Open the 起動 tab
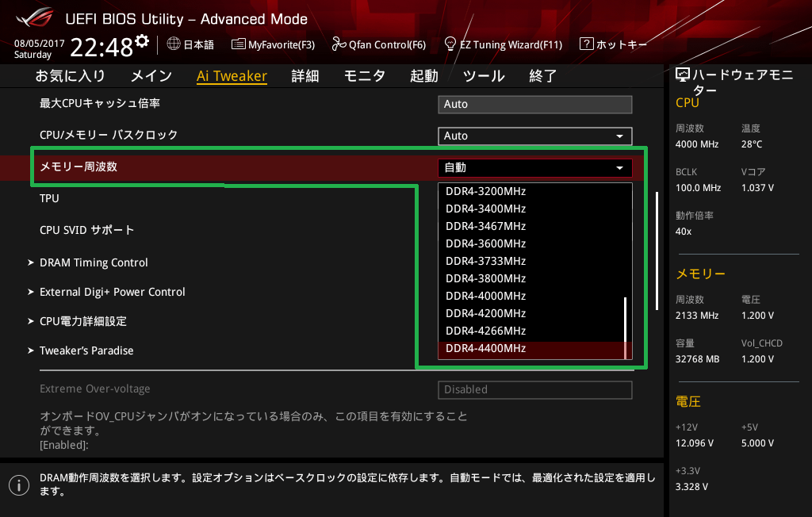 click(x=424, y=76)
